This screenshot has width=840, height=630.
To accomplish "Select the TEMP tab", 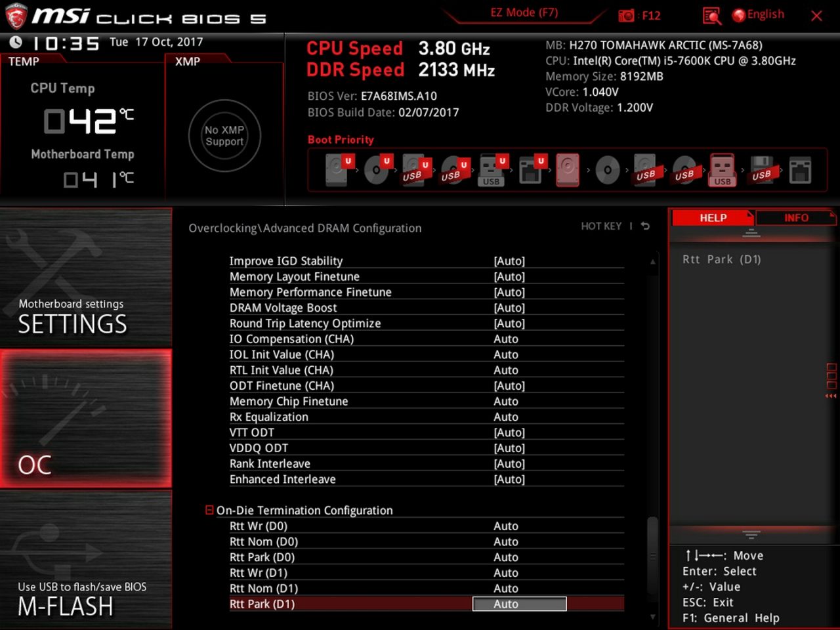I will (24, 62).
